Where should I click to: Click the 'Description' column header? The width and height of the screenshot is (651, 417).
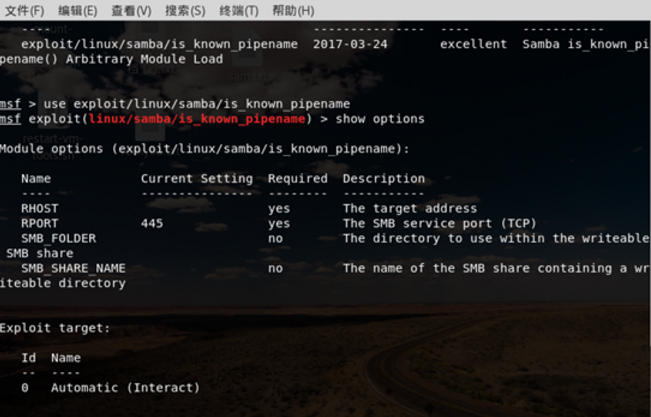(384, 179)
